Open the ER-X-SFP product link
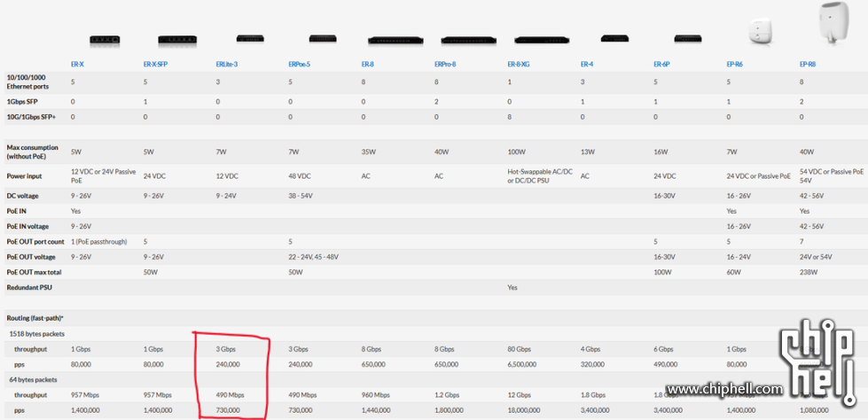 coord(155,64)
